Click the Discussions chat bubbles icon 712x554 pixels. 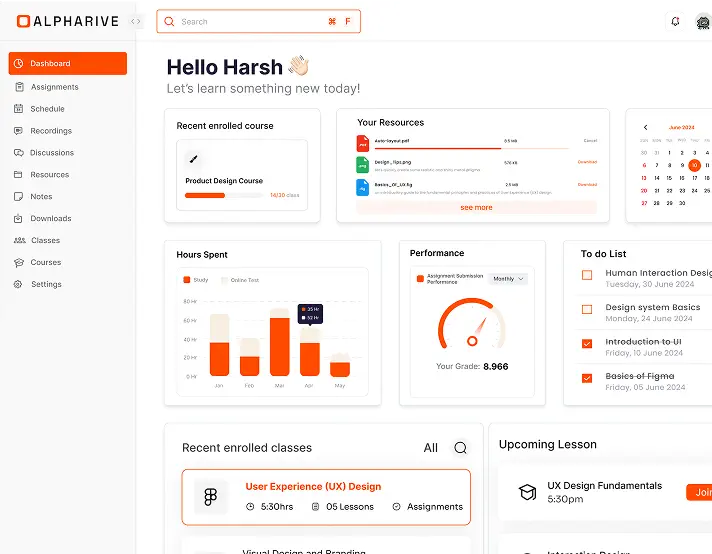(x=19, y=153)
